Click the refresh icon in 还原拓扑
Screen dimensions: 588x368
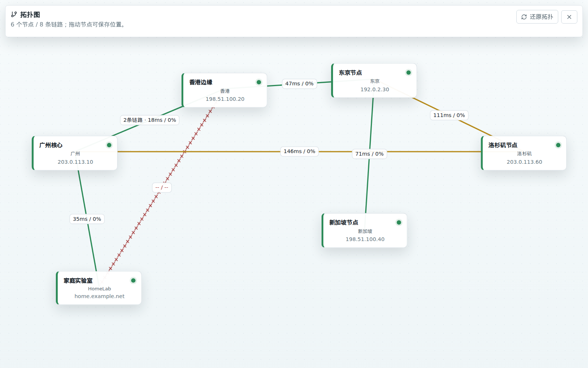524,17
